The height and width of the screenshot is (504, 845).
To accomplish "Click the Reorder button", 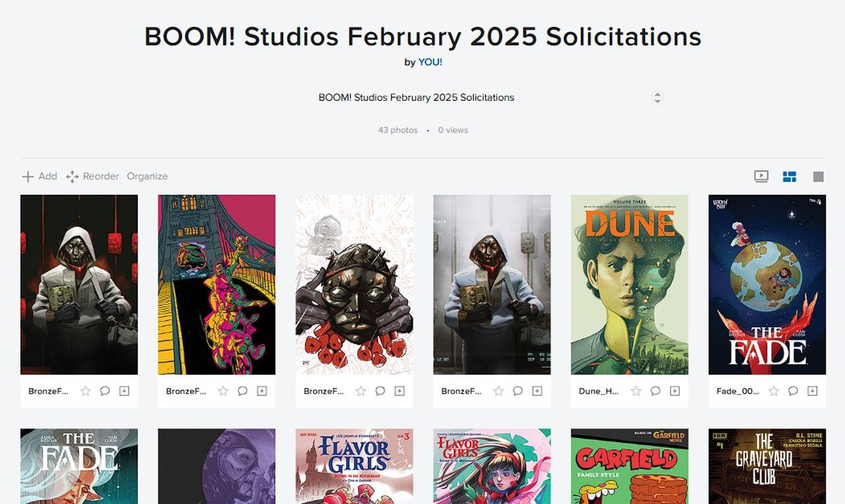I will 92,176.
